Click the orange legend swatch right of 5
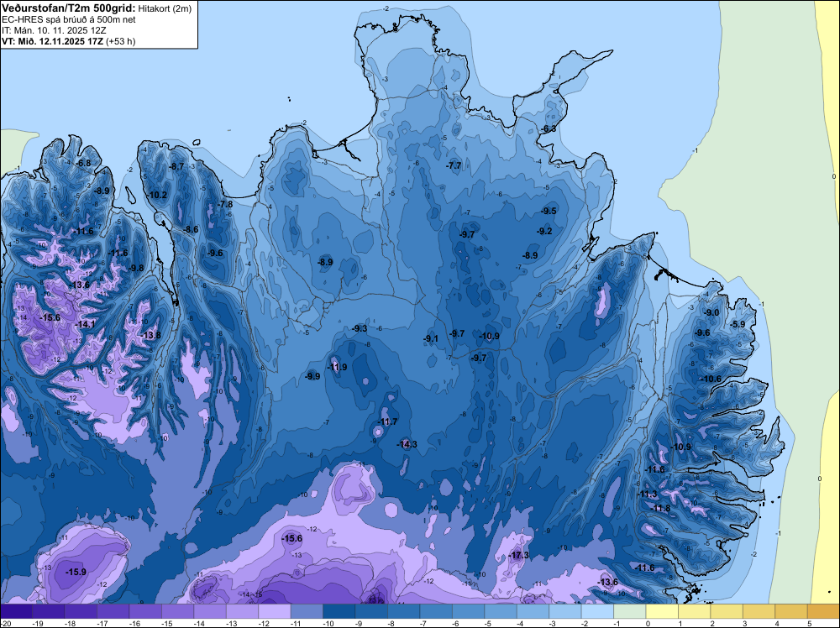 click(824, 611)
